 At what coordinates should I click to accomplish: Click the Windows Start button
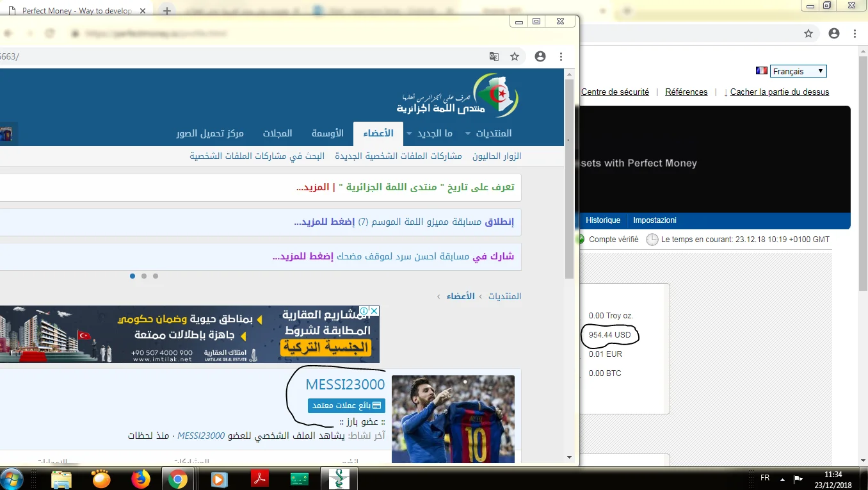coord(12,478)
